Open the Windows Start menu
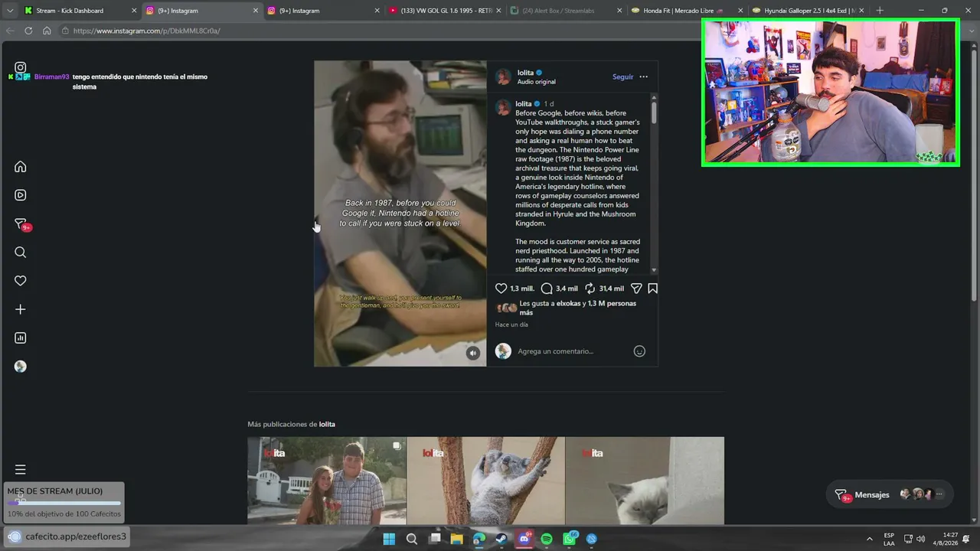The width and height of the screenshot is (980, 551). pyautogui.click(x=389, y=539)
